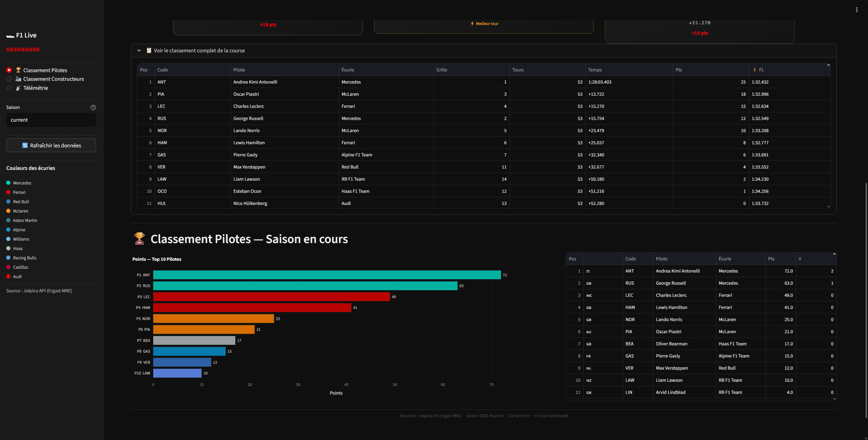Click the factory icon beside Classement Constructeurs
This screenshot has width=868, height=440.
[x=18, y=79]
